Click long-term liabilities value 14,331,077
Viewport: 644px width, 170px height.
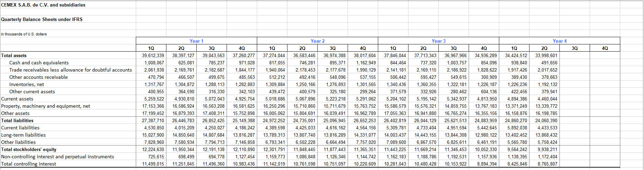pos(365,135)
